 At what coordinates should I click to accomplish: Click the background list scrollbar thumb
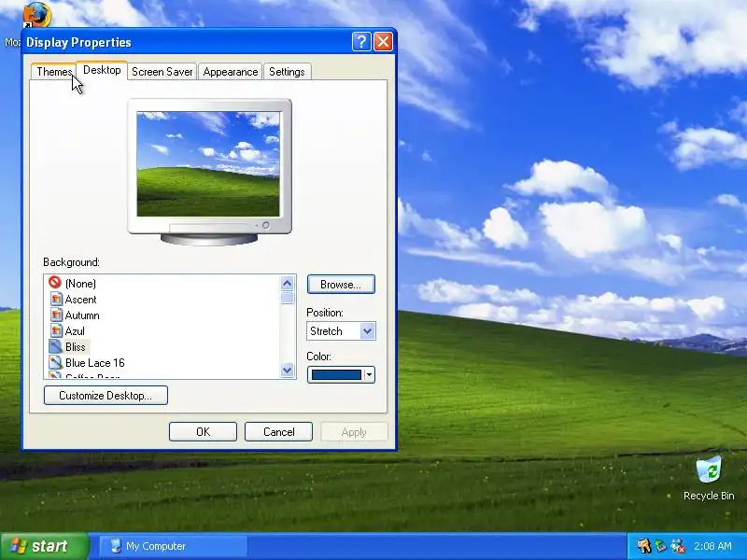(287, 298)
